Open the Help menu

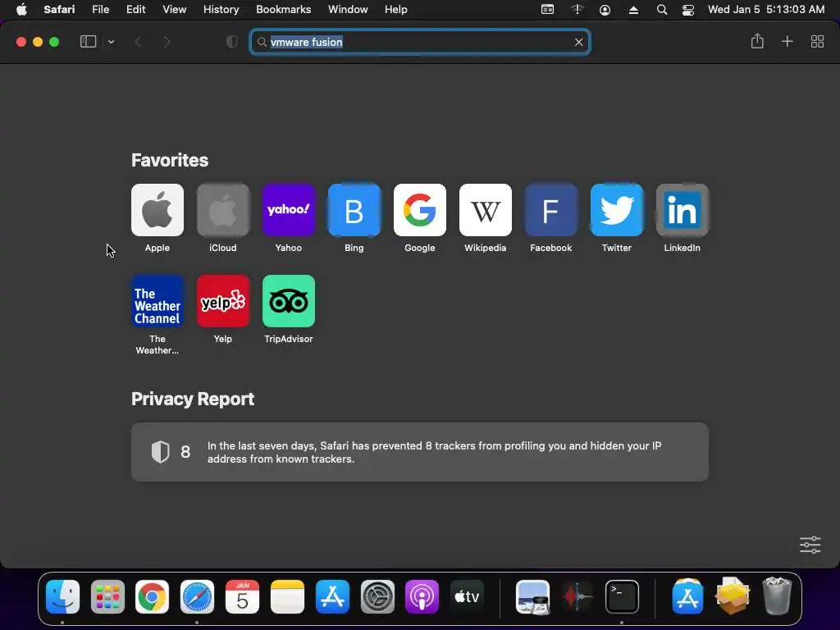[396, 10]
